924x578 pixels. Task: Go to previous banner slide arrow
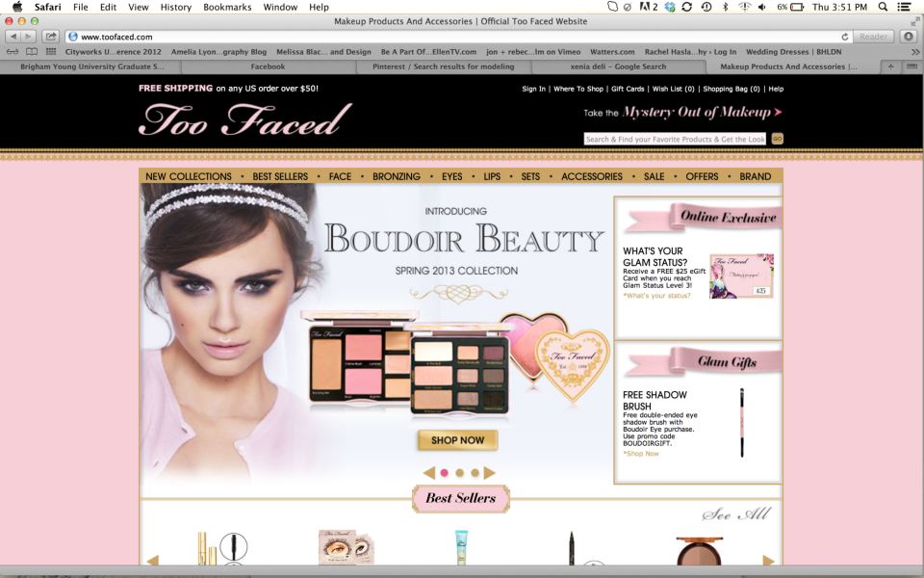429,472
